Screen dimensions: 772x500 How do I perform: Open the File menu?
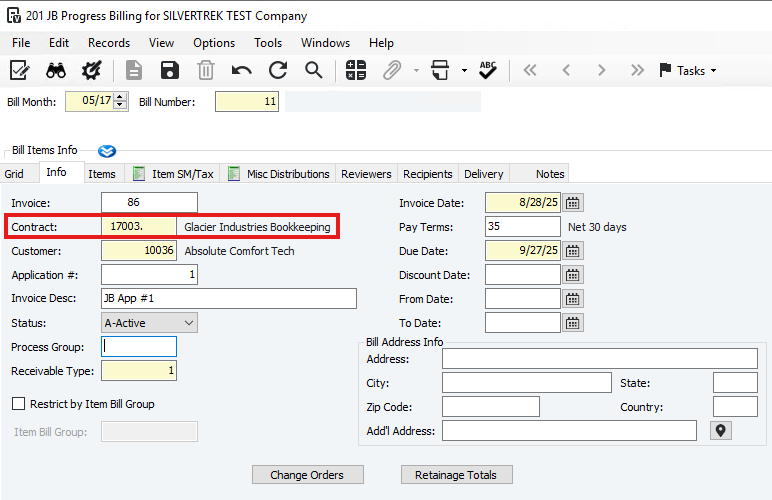point(21,43)
